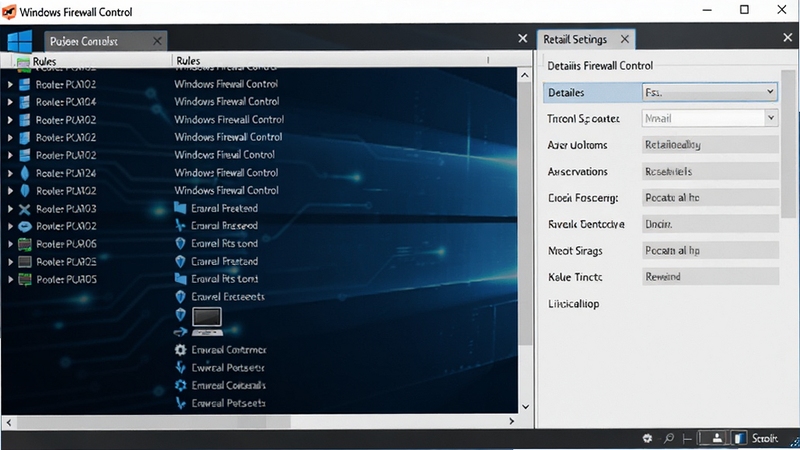Click the Kalue Tinctc value field
The height and width of the screenshot is (450, 800).
coord(710,277)
